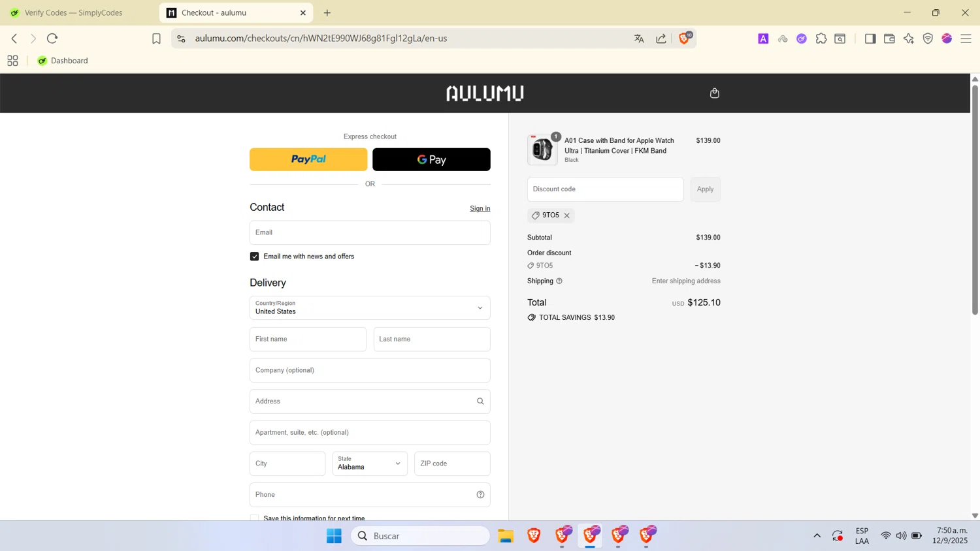
Task: Click the Email input field
Action: (370, 233)
